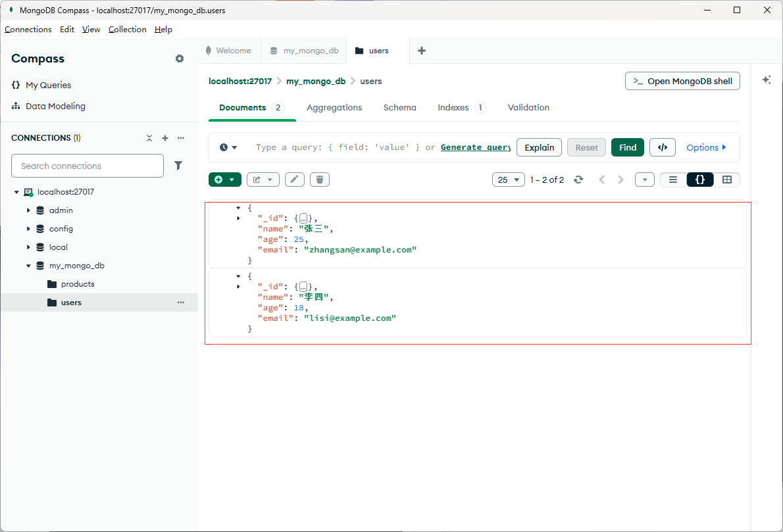Screen dimensions: 783x532
Task: Refresh the documents list
Action: coord(578,179)
